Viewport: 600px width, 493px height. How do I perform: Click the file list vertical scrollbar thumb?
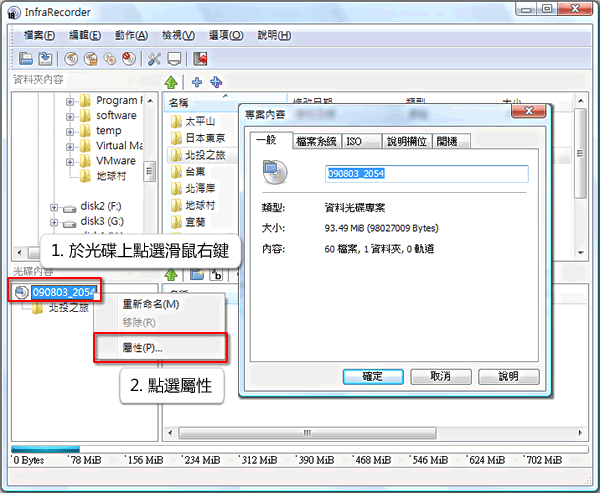[x=580, y=153]
